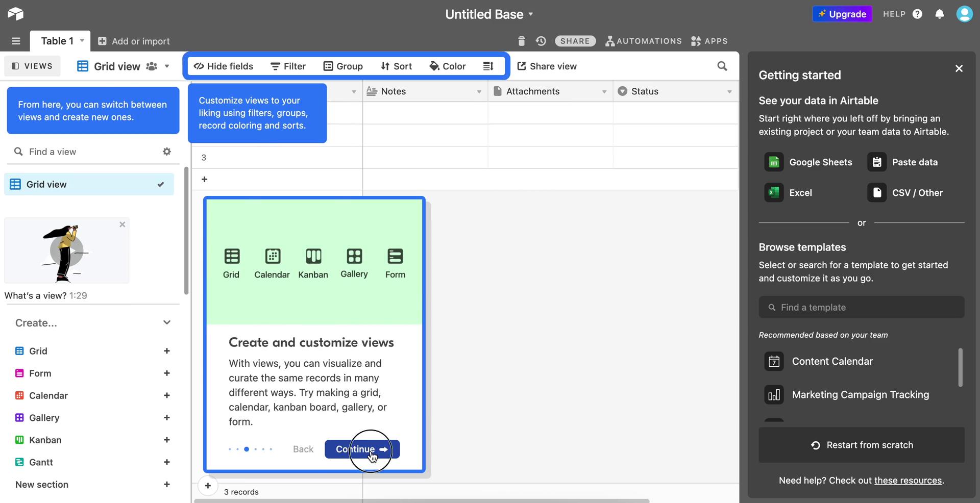Play the What's a view video
The width and height of the screenshot is (980, 503).
[x=66, y=250]
